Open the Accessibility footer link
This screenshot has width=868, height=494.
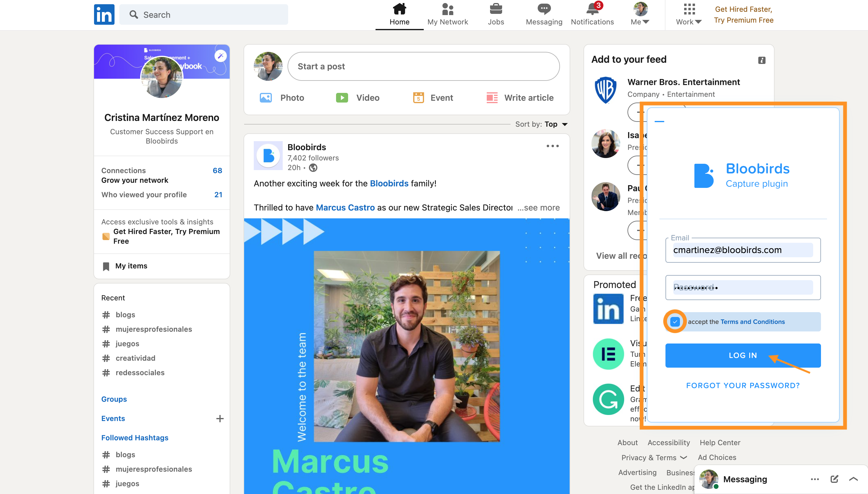pyautogui.click(x=668, y=443)
